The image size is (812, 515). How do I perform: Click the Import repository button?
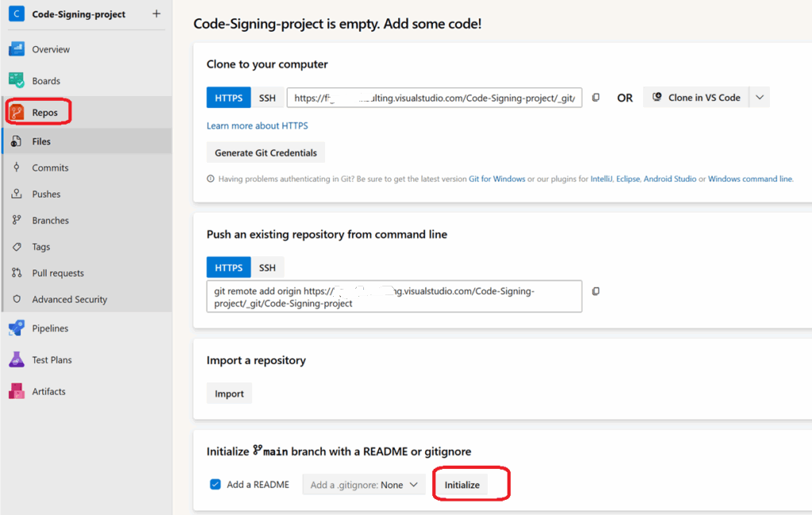229,394
